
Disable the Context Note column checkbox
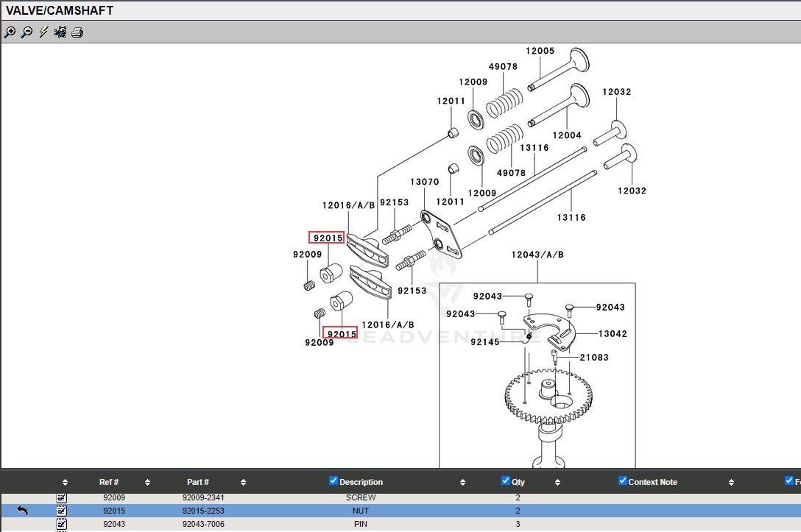(x=623, y=481)
